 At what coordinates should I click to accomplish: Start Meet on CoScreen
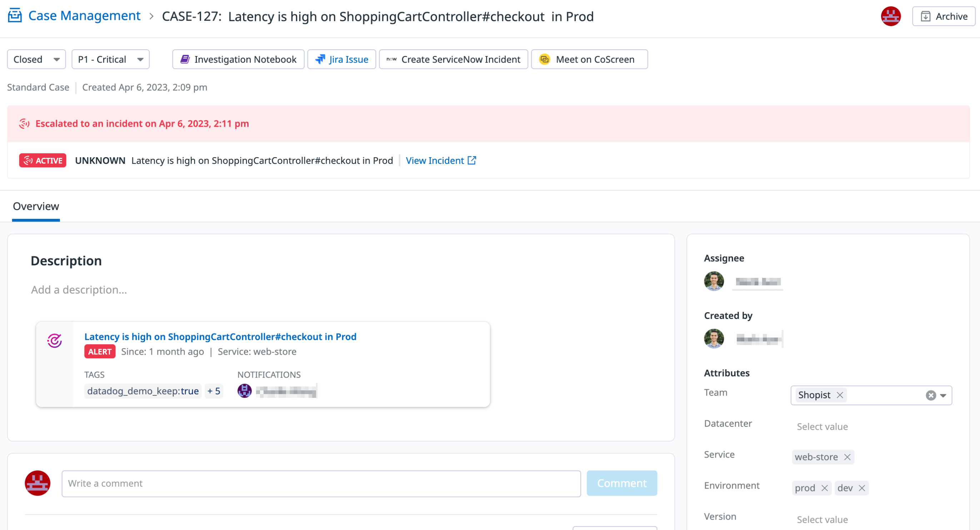[589, 59]
